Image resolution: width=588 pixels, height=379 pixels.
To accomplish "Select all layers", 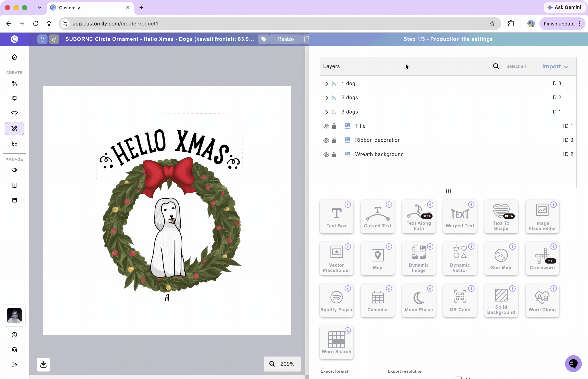I will (516, 66).
